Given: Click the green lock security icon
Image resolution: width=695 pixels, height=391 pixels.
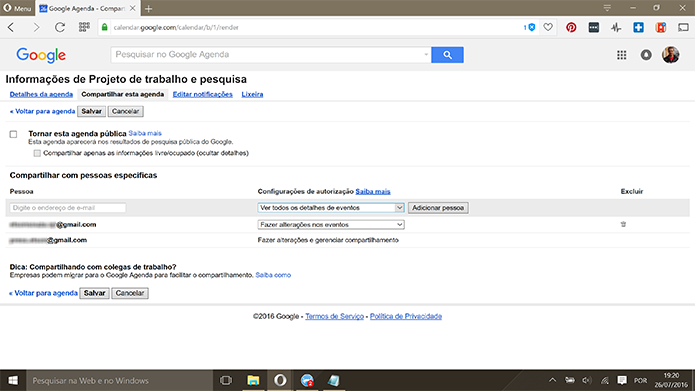Looking at the screenshot, I should coord(105,27).
